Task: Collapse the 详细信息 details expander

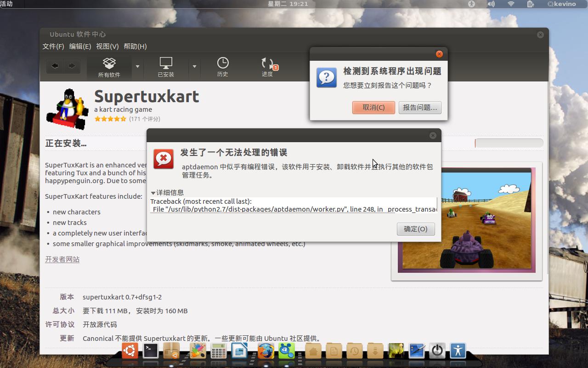Action: pos(167,192)
